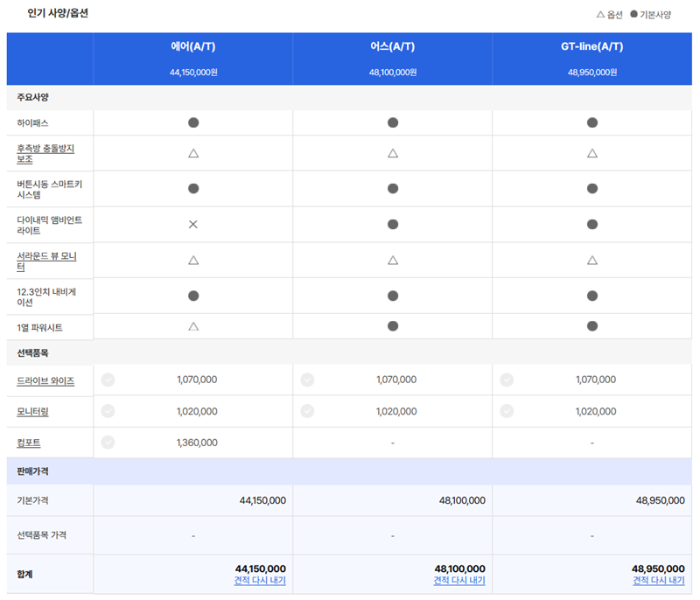Click 견적 다시 내기 under 48,950,000
The height and width of the screenshot is (600, 700).
coord(659,581)
